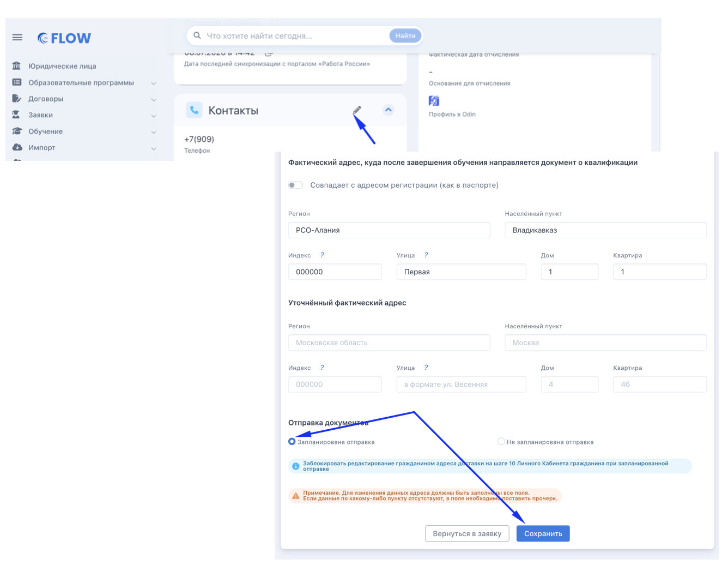Click Дом field in Фактический адрес

(569, 272)
